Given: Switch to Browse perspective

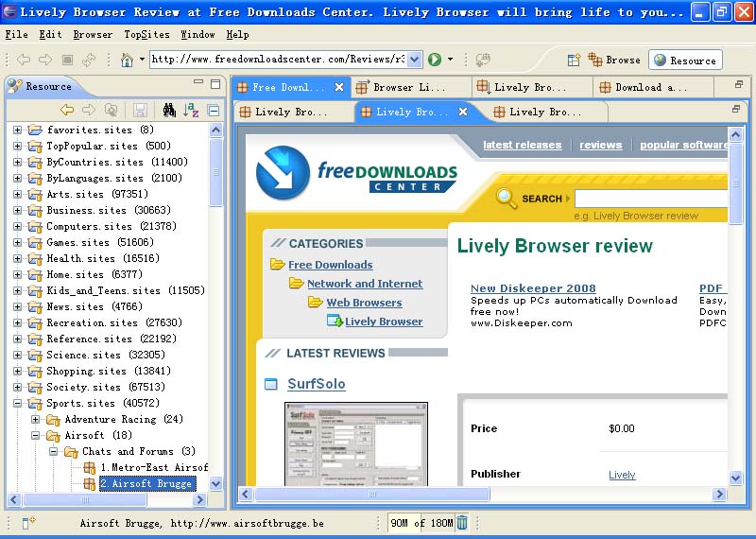Looking at the screenshot, I should click(x=615, y=60).
